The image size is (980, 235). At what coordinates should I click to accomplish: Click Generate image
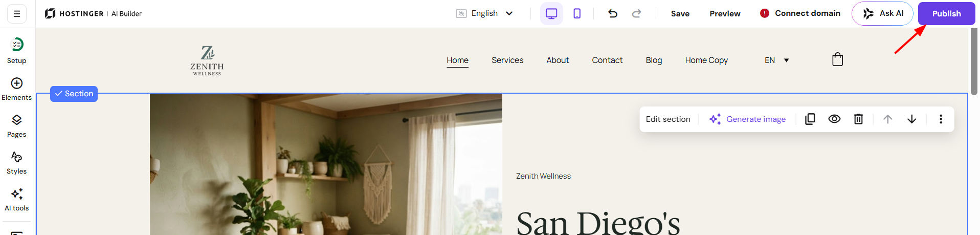(x=747, y=119)
